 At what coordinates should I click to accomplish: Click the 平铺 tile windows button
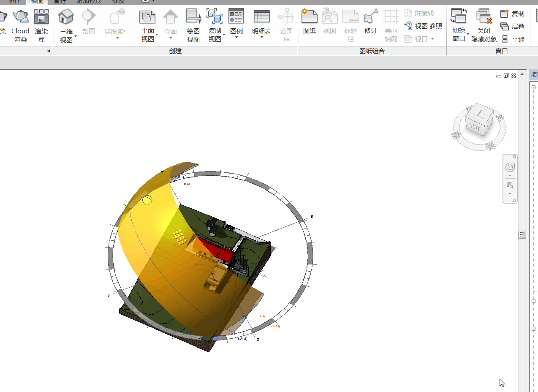[513, 39]
